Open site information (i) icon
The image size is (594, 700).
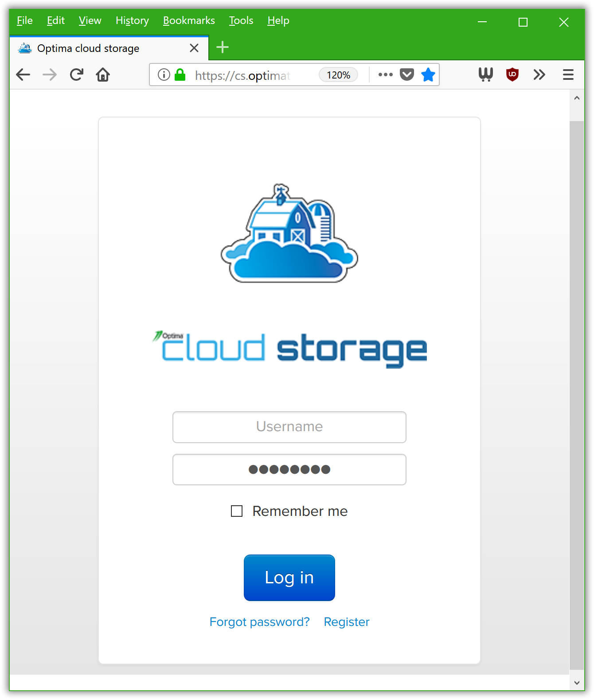click(164, 75)
